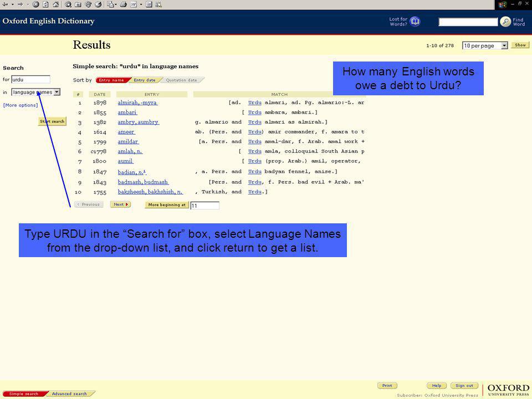
Task: Go to Home page via house icon
Action: point(55,4)
